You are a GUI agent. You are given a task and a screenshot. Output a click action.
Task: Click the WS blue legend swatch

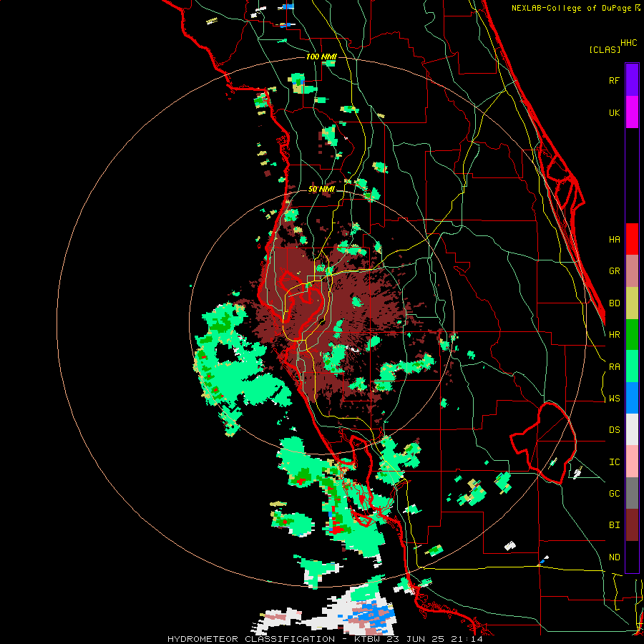click(632, 398)
